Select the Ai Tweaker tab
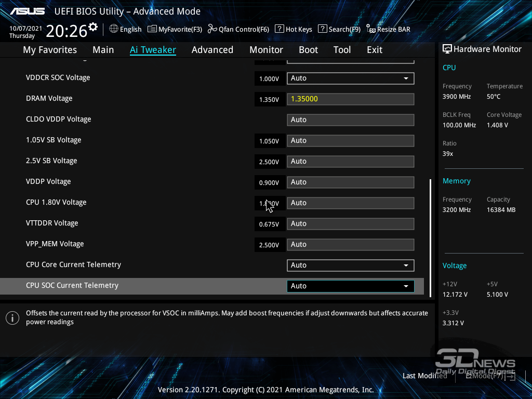The height and width of the screenshot is (399, 532). tap(153, 50)
